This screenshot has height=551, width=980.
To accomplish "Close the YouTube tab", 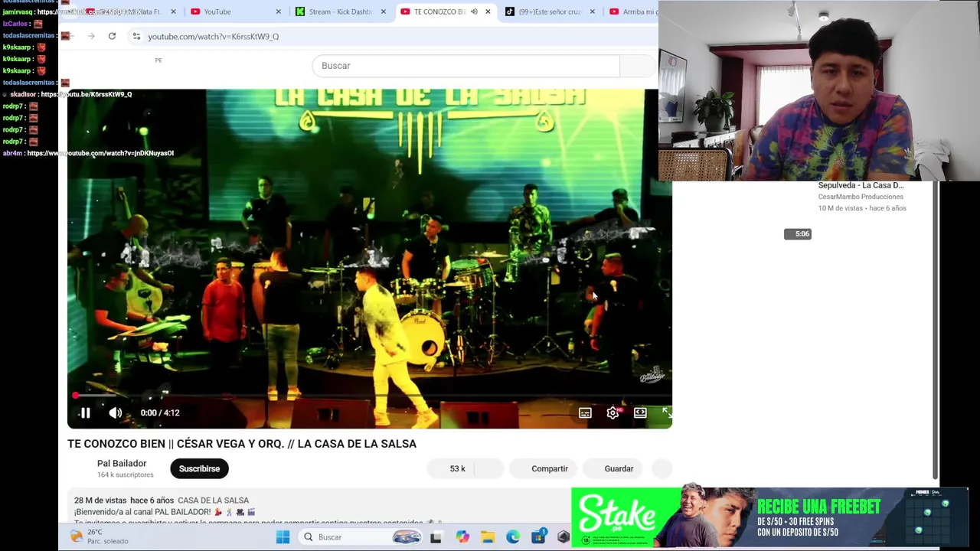I will tap(278, 11).
